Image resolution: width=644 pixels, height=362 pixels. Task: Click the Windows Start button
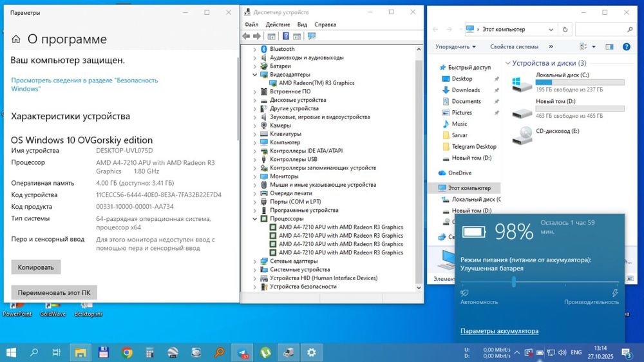click(x=11, y=352)
